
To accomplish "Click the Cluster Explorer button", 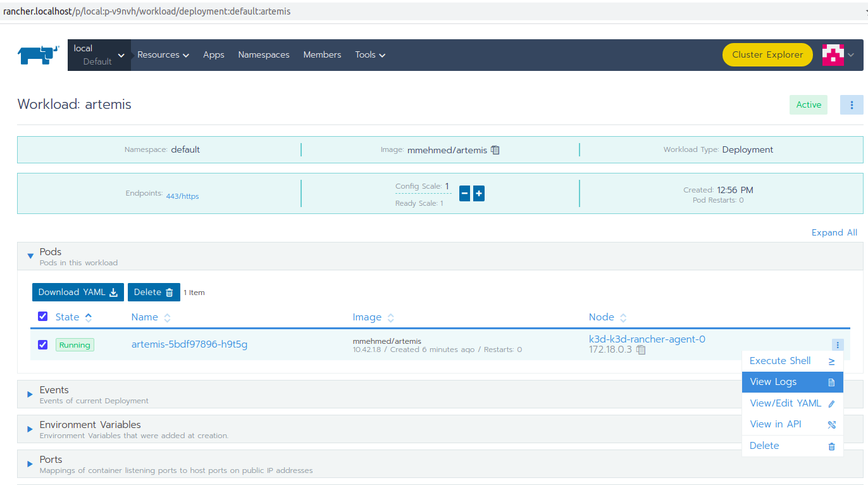I will pos(767,55).
